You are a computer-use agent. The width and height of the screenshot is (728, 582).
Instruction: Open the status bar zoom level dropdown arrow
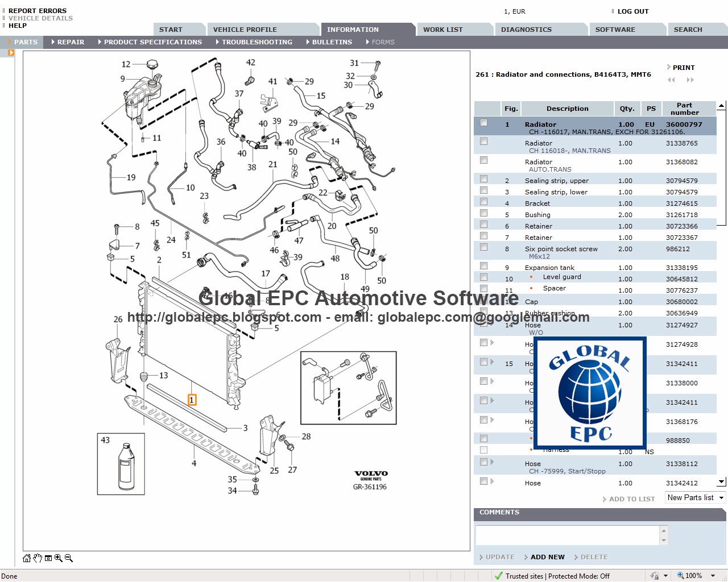coord(713,576)
